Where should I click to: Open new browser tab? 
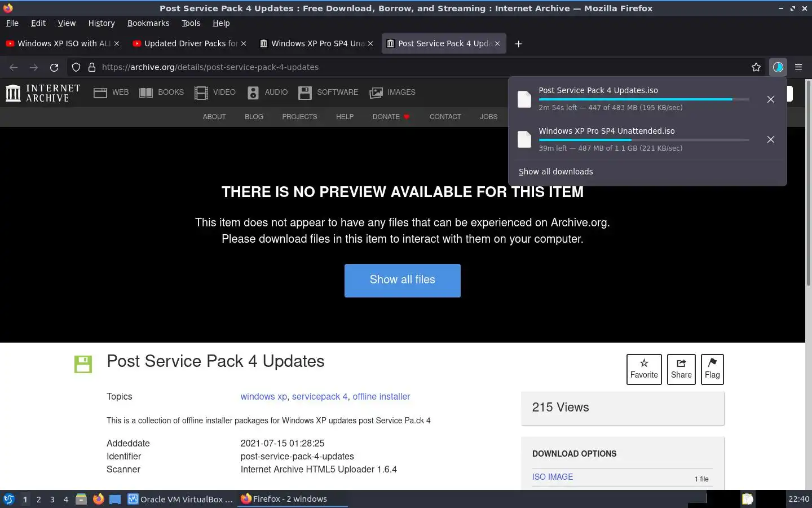518,44
